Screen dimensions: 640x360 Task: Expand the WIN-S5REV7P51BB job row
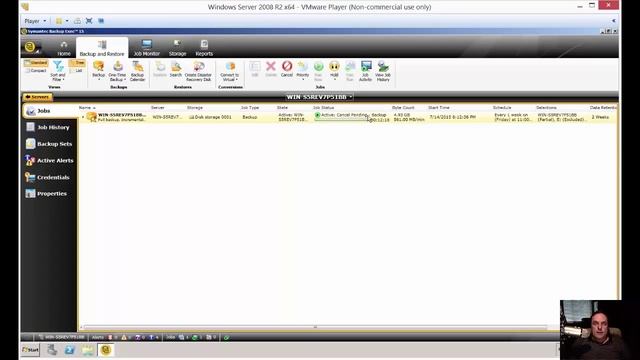click(x=83, y=117)
